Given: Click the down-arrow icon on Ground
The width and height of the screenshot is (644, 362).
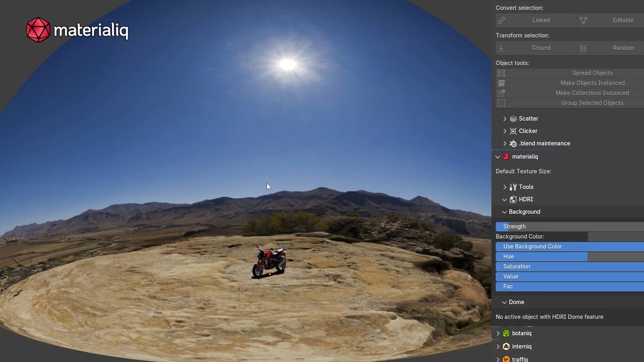Looking at the screenshot, I should [x=501, y=48].
